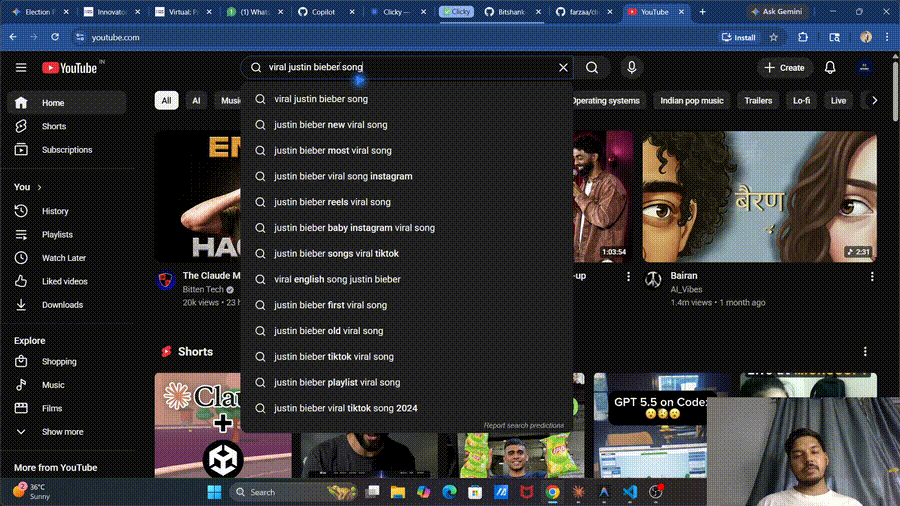Select the Lo-fi filter chip
Image resolution: width=900 pixels, height=506 pixels.
click(801, 100)
